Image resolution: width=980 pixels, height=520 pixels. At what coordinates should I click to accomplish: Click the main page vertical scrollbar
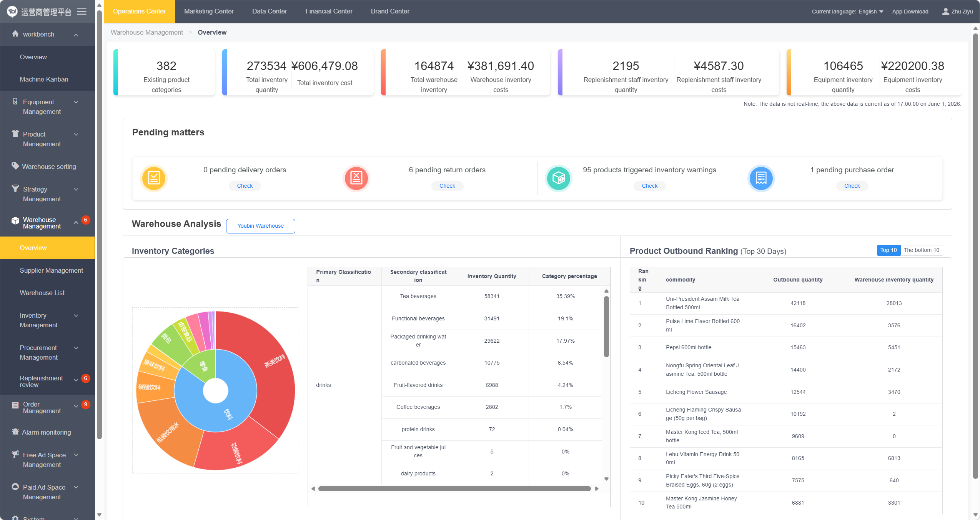coord(975,256)
